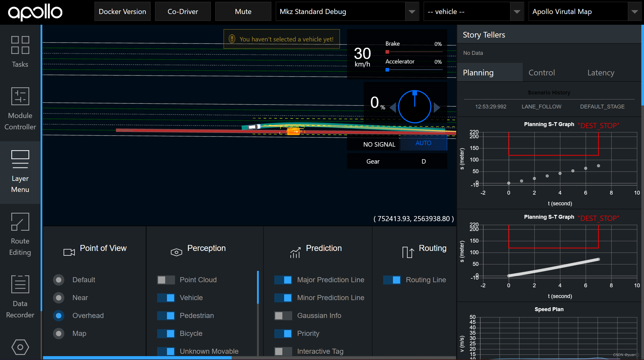Click the Docker Version button
This screenshot has width=644, height=360.
pyautogui.click(x=122, y=12)
